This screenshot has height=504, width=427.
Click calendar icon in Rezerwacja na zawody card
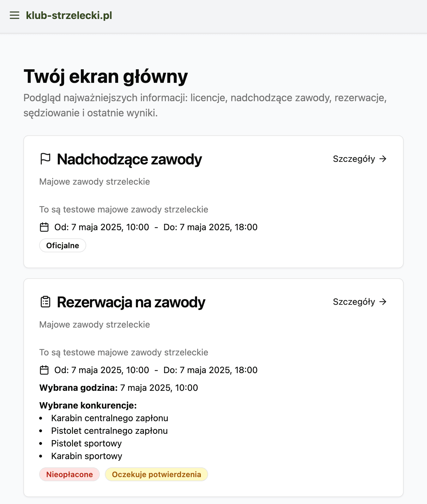coord(44,370)
